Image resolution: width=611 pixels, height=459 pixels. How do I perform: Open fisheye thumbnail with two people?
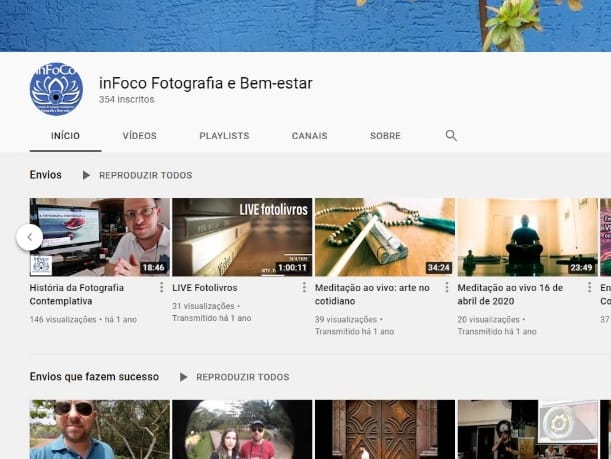coord(242,429)
